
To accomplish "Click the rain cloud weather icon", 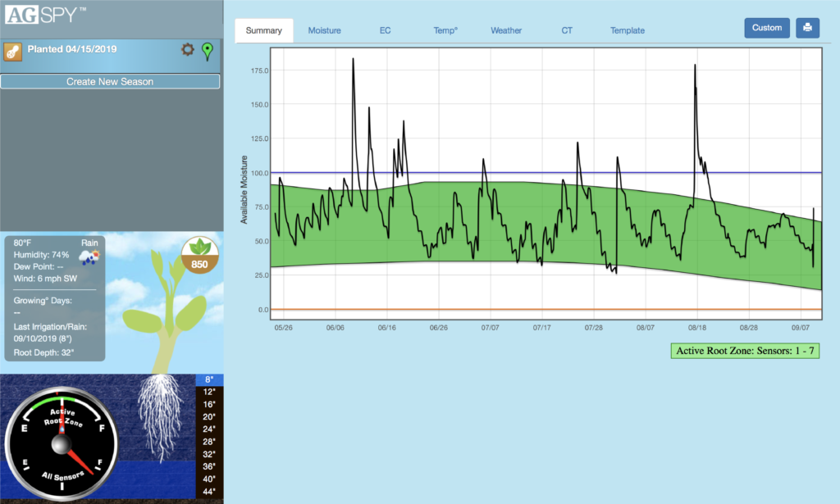I will [x=90, y=257].
